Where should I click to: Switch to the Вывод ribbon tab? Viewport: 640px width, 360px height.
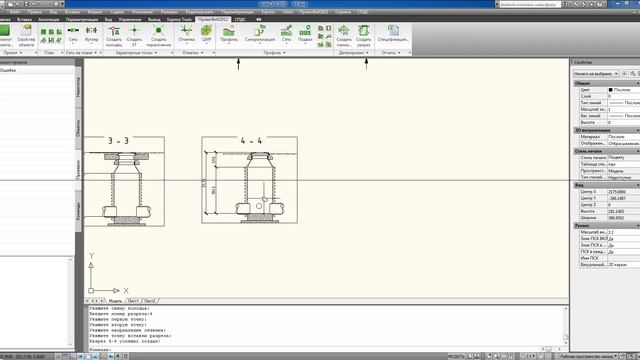click(154, 19)
